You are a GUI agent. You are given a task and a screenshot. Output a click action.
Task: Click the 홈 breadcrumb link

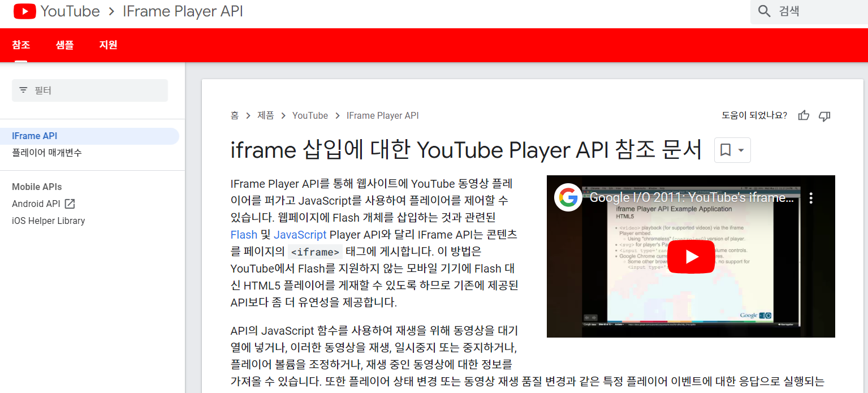coord(235,116)
